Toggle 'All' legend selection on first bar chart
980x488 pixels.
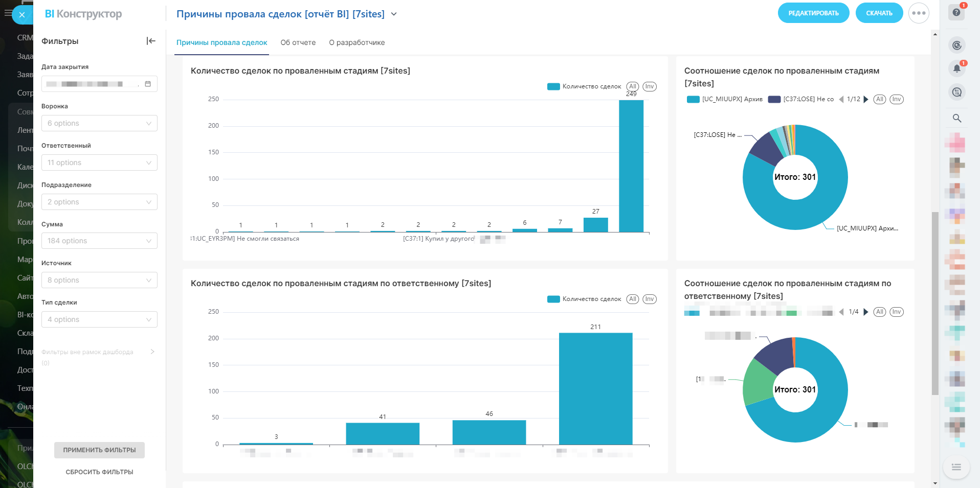point(633,86)
